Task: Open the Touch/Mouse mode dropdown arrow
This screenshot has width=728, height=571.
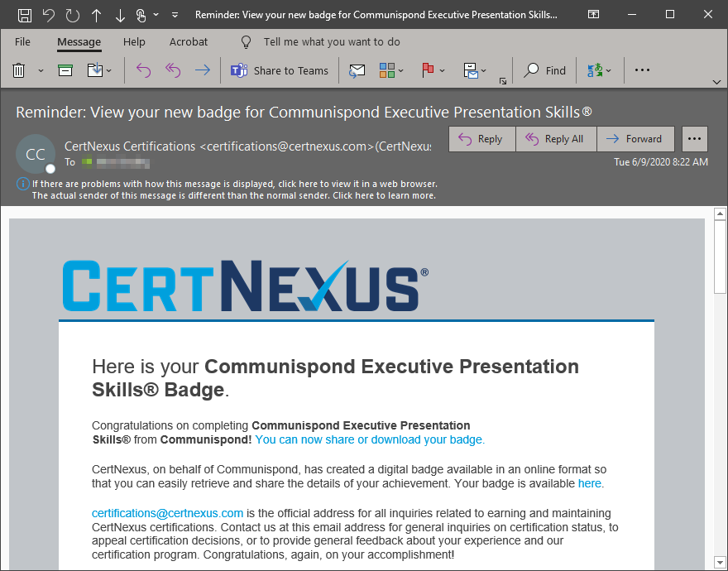Action: (156, 15)
